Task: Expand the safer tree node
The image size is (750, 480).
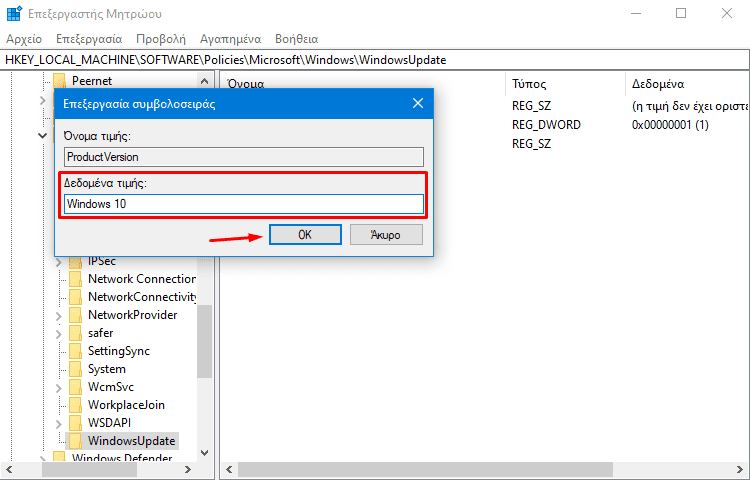Action: pyautogui.click(x=58, y=334)
